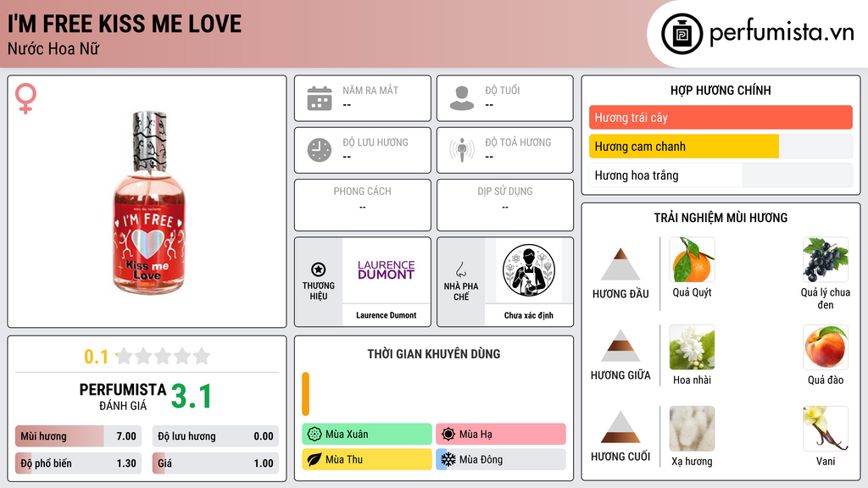Click the Laurence Dumont brand logo
Screen dimensions: 868x488
tap(386, 269)
